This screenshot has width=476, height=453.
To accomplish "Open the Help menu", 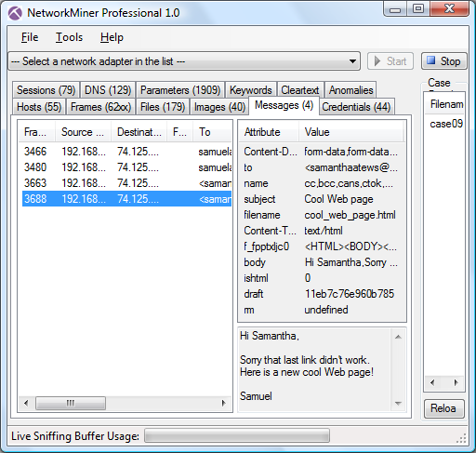I will (x=112, y=37).
